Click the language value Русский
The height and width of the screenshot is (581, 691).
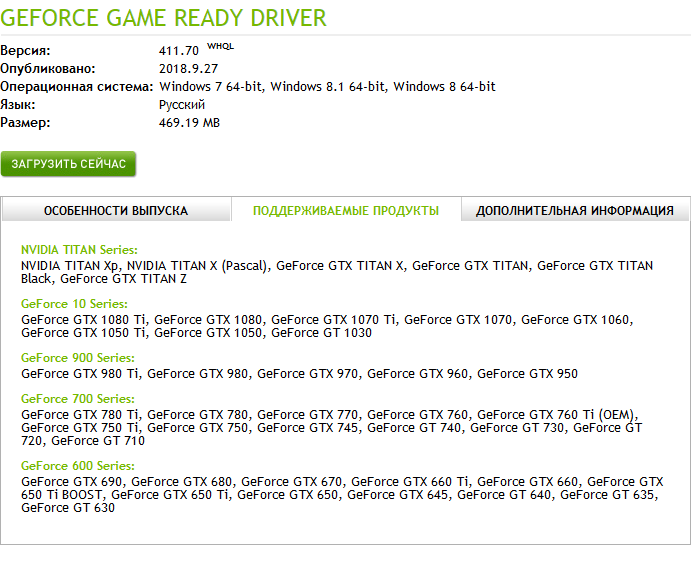[x=182, y=105]
